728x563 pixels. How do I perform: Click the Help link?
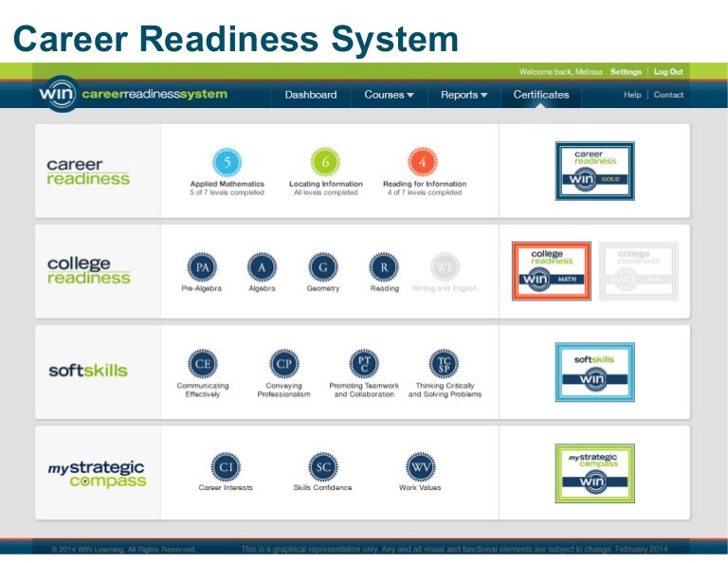(x=632, y=95)
